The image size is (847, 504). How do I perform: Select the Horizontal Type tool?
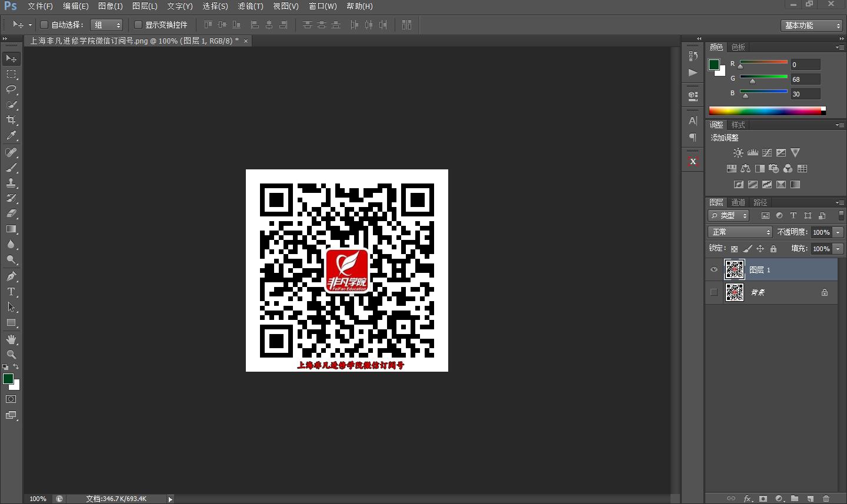pyautogui.click(x=11, y=292)
